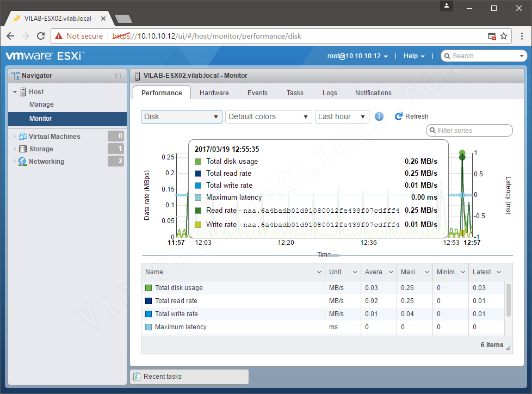Expand the Storage node
Viewport: 532px width, 394px height.
[x=15, y=149]
